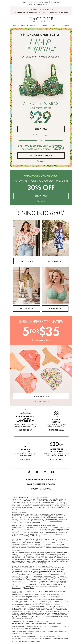The width and height of the screenshot is (82, 644).
Task: Open the NEW menu item
Action: 14,25
